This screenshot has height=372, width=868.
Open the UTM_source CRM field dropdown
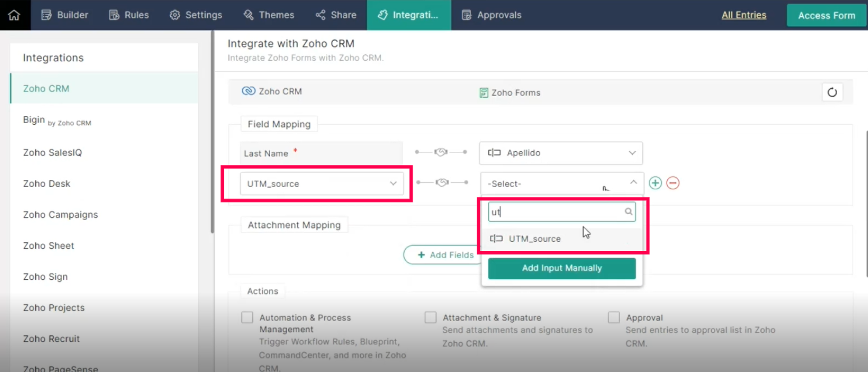point(322,184)
